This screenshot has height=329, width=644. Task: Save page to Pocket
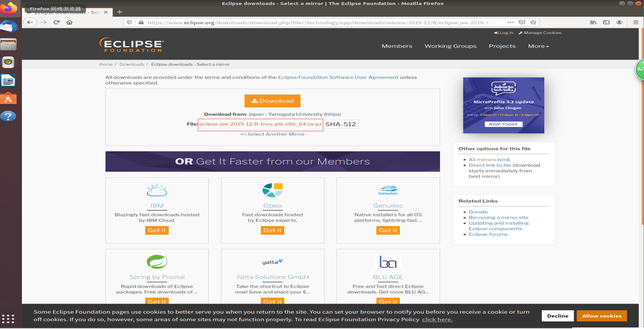[x=522, y=22]
